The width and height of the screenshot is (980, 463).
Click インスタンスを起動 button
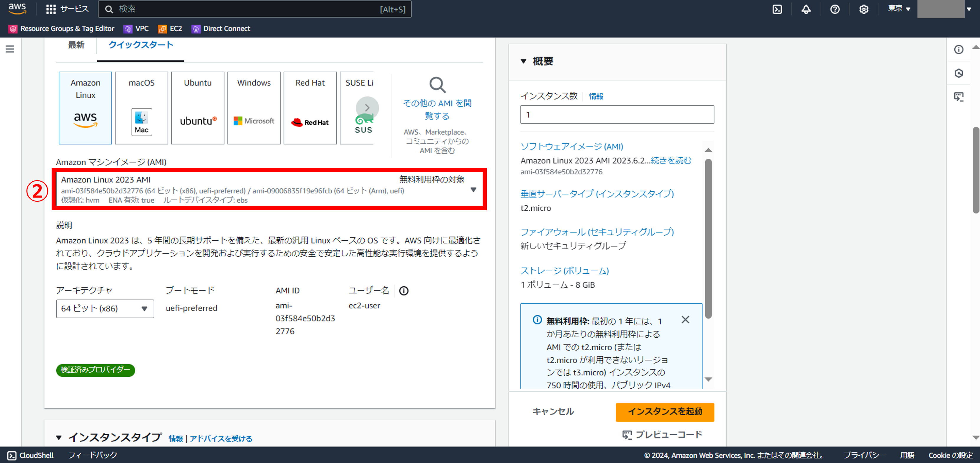pos(665,412)
